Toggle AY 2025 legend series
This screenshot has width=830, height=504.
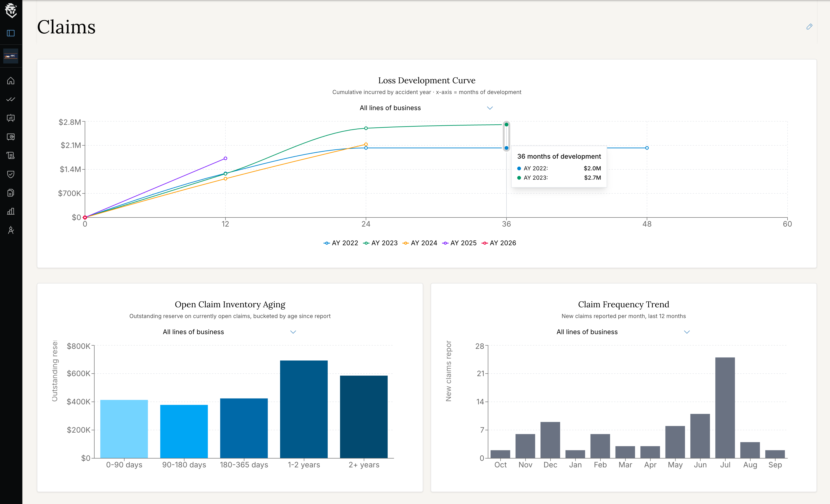tap(459, 243)
